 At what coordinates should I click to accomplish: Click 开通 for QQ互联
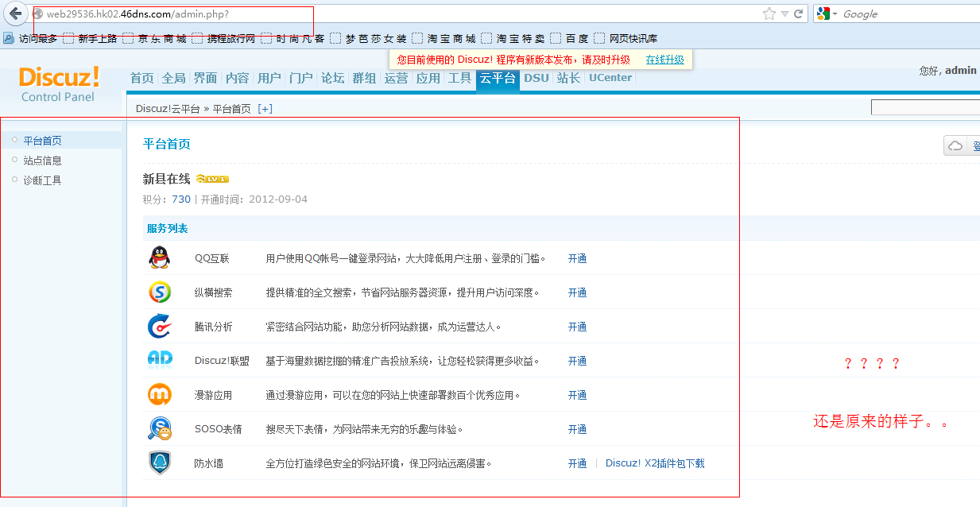coord(577,258)
